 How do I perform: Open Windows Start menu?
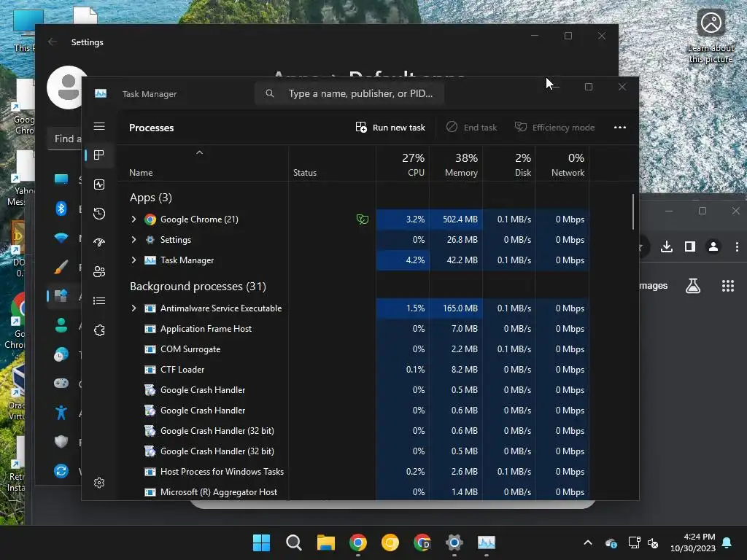[261, 542]
